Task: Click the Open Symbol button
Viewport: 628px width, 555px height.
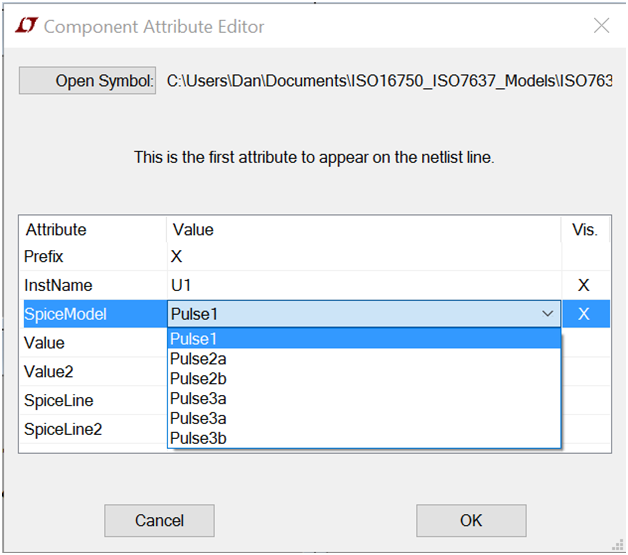Action: 87,80
